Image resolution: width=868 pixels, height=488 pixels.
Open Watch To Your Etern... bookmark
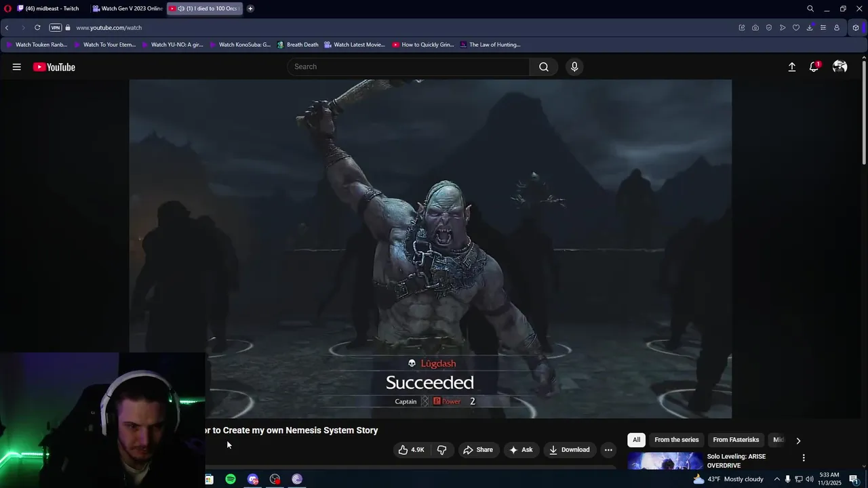point(104,45)
